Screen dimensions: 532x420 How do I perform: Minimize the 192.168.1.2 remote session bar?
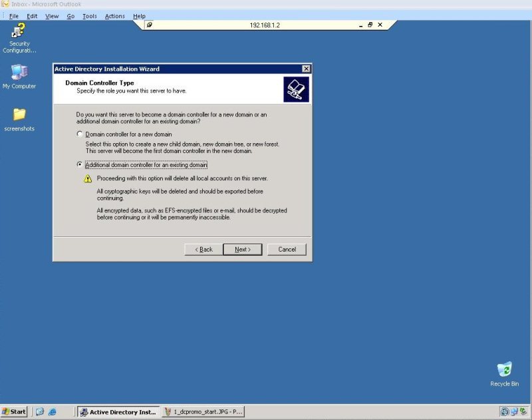point(360,25)
